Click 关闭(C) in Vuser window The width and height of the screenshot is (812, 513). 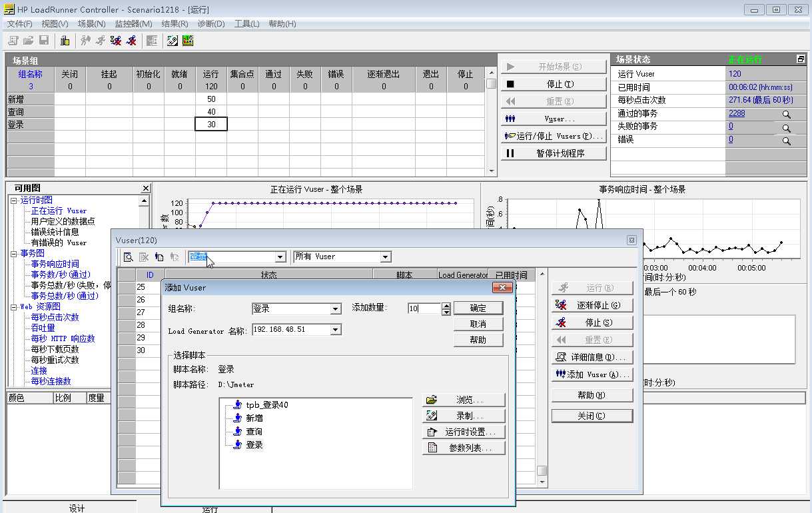pyautogui.click(x=592, y=416)
